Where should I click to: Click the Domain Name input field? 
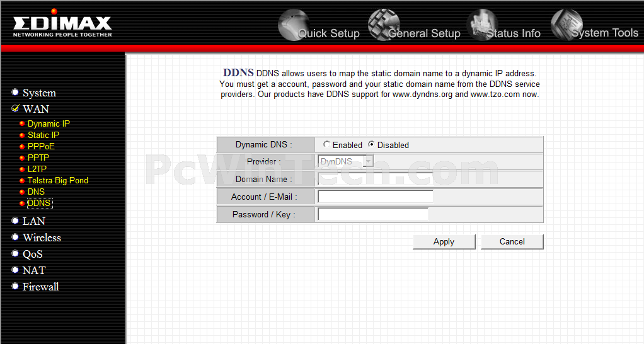pos(376,180)
